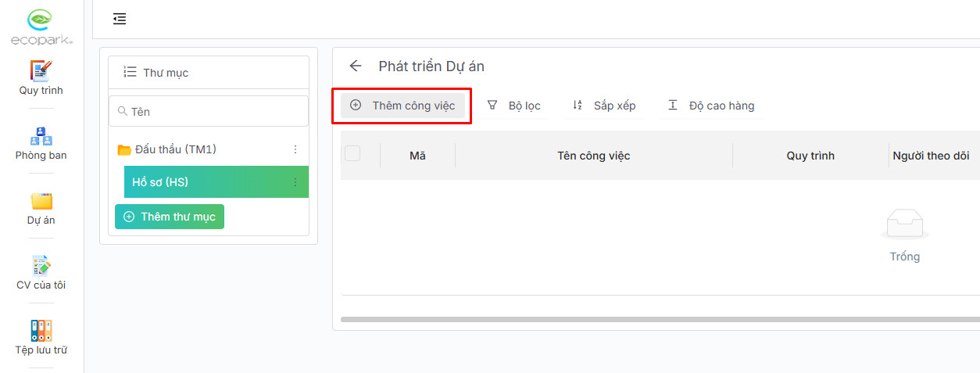Image resolution: width=980 pixels, height=373 pixels.
Task: Open Phòng ban in the sidebar
Action: tap(41, 136)
